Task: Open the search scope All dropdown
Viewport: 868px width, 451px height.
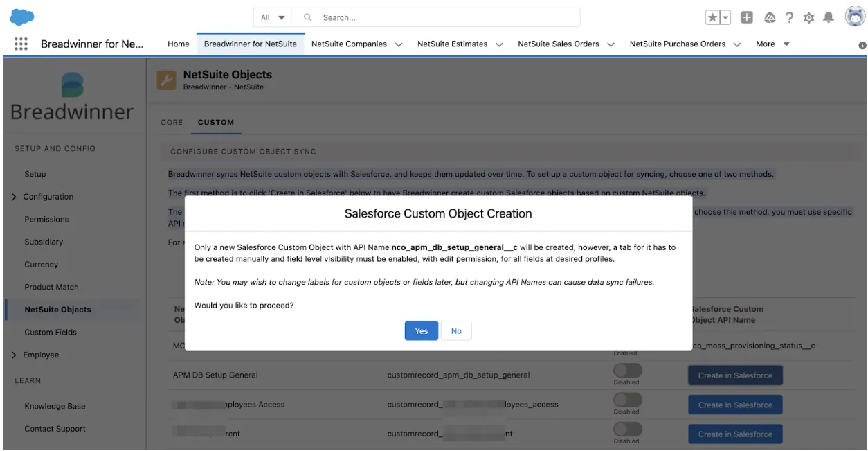Action: tap(273, 17)
